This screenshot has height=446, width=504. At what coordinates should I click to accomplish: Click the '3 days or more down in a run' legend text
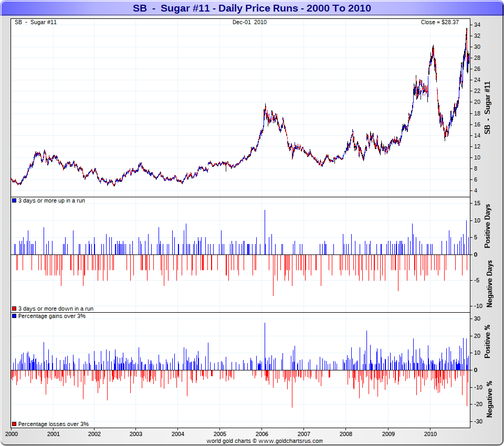[56, 309]
